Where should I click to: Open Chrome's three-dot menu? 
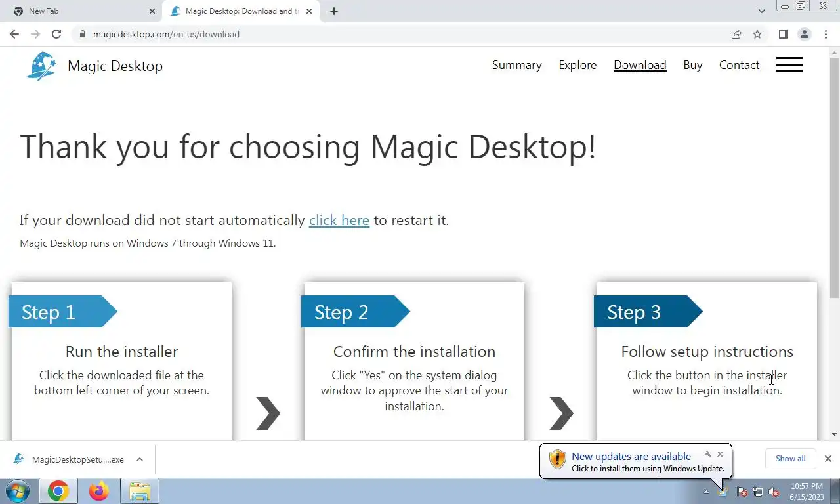(826, 34)
